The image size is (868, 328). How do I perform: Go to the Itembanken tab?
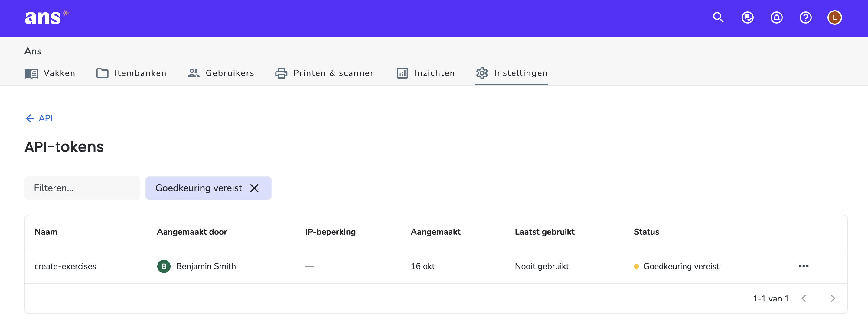(x=131, y=73)
